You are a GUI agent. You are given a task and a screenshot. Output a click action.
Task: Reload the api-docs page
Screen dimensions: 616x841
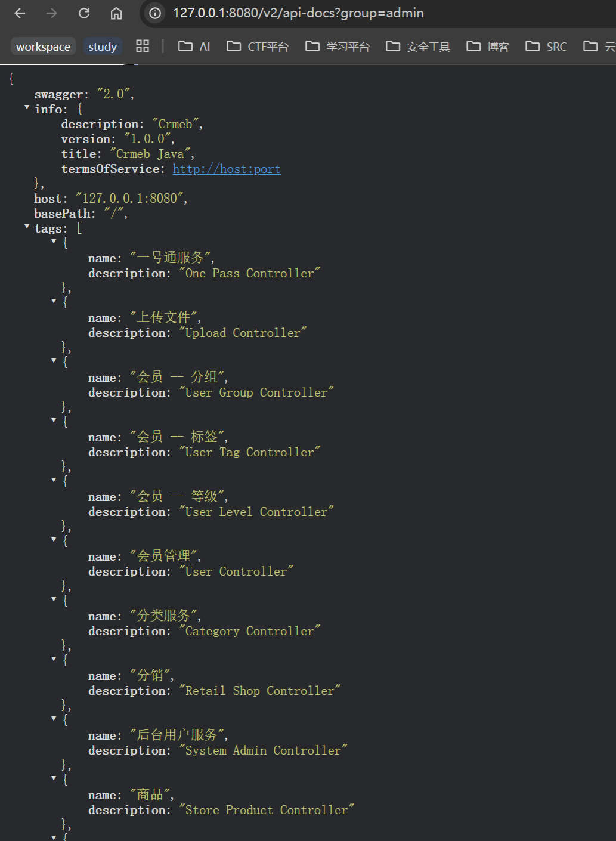coord(84,13)
